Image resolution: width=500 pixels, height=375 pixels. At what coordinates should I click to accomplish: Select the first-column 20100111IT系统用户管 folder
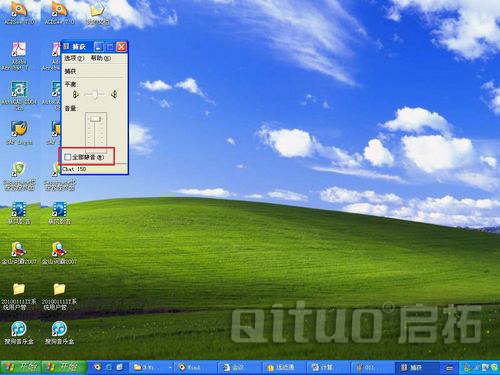(x=19, y=296)
